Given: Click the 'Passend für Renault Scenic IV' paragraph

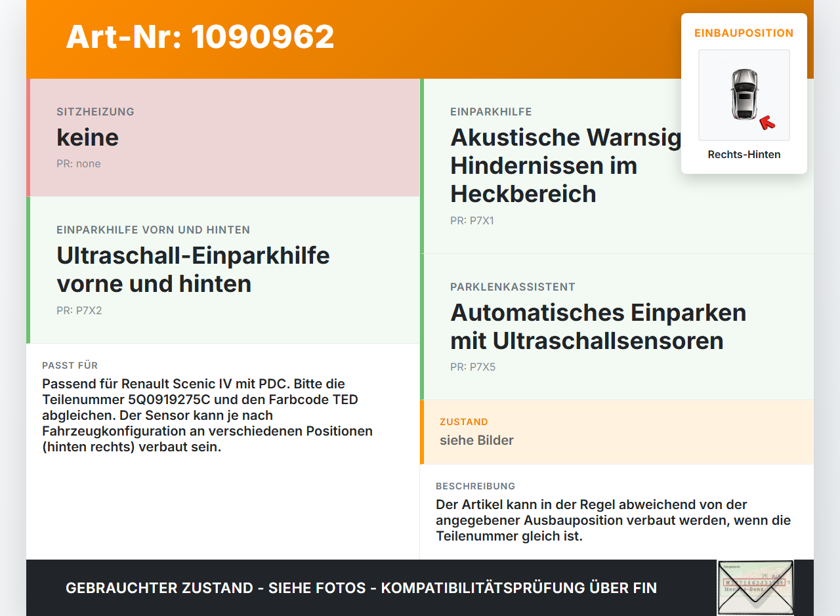Looking at the screenshot, I should tap(207, 415).
